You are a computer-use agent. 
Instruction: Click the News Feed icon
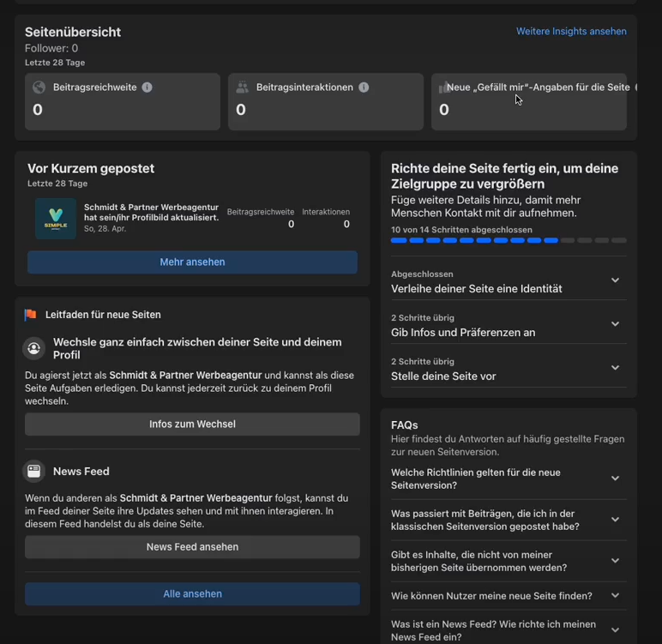coord(34,471)
